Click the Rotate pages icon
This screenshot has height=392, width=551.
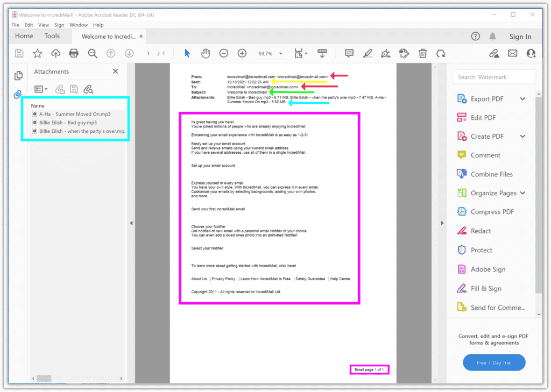pos(441,53)
